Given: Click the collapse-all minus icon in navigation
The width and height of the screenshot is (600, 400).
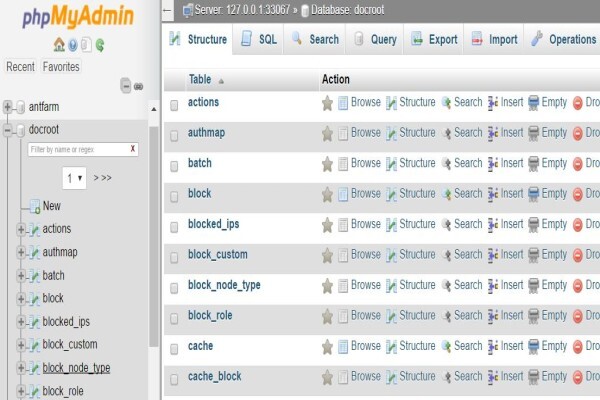Looking at the screenshot, I should (126, 86).
